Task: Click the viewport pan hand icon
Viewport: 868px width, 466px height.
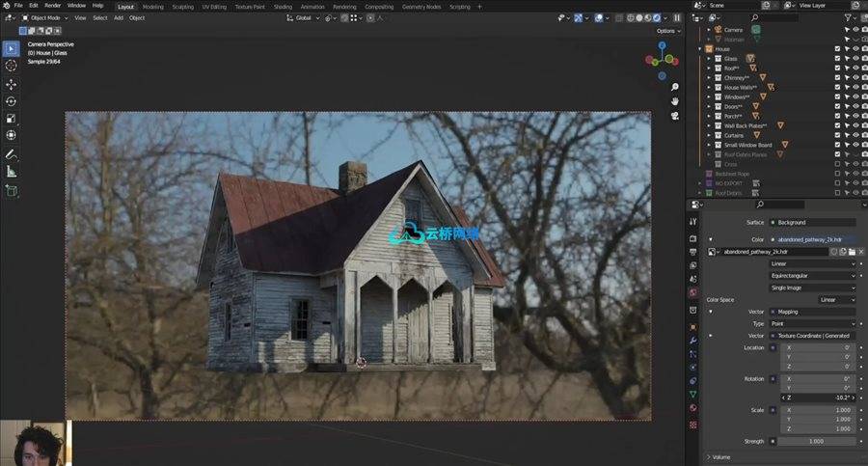Action: point(675,101)
